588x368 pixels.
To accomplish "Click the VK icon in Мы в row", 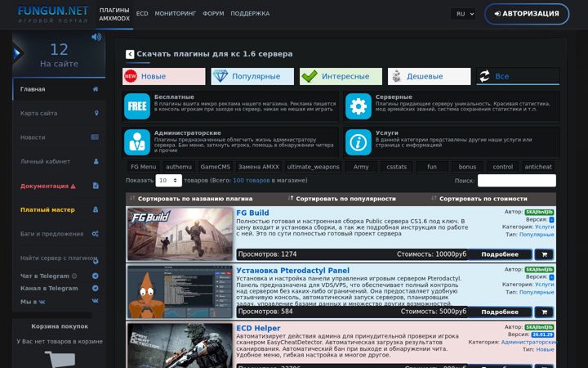I will click(96, 301).
